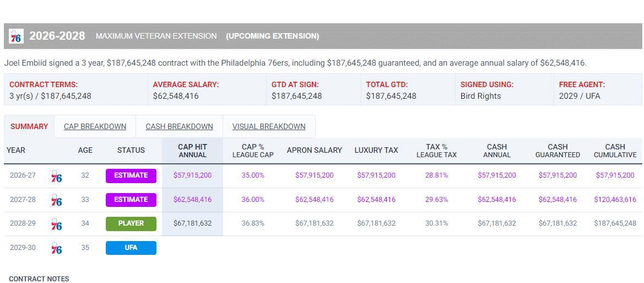Click the 2028-29 cumulative cash $187,645,248
The image size is (644, 283).
[x=615, y=223]
